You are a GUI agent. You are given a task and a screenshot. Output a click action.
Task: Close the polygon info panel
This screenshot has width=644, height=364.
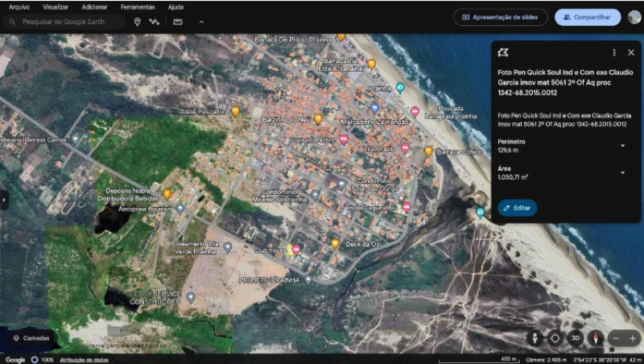(631, 52)
